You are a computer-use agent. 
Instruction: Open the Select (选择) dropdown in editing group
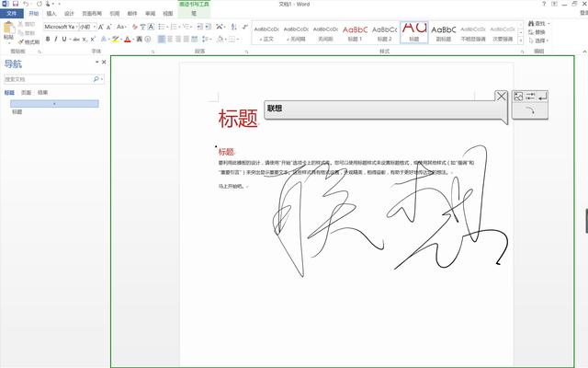(x=538, y=40)
